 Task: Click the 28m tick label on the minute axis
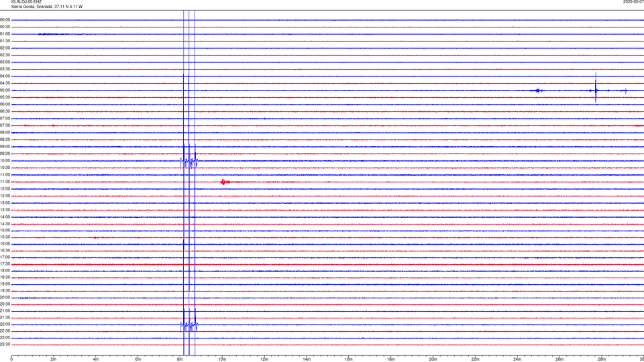[x=602, y=359]
